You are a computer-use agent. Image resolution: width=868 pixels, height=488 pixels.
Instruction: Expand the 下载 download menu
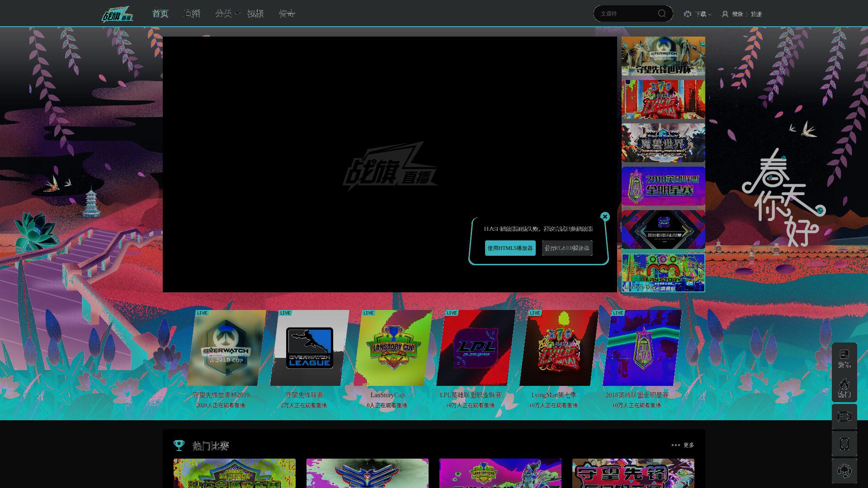(x=700, y=14)
